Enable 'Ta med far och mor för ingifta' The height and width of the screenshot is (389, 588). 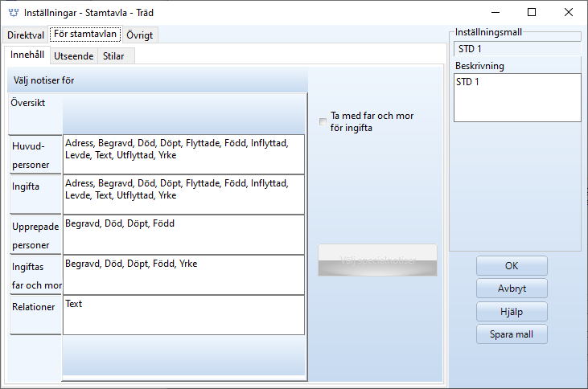[x=323, y=122]
